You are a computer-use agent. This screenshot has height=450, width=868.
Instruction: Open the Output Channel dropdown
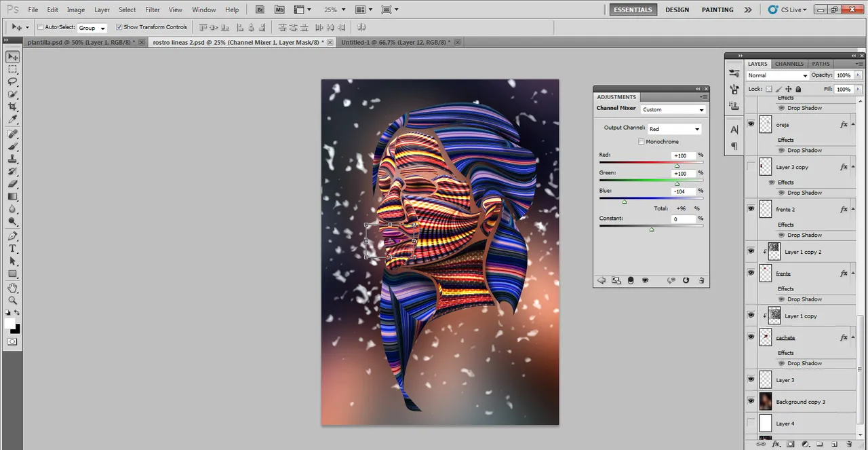click(674, 129)
